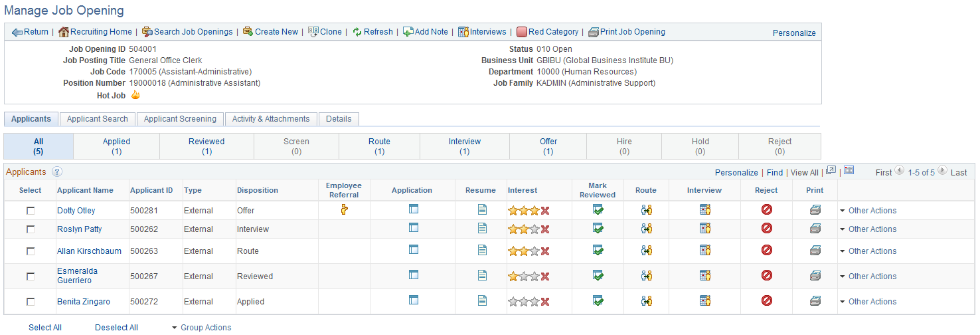The width and height of the screenshot is (980, 335).
Task: Clear interest rating for Dotty Otley
Action: pyautogui.click(x=545, y=211)
